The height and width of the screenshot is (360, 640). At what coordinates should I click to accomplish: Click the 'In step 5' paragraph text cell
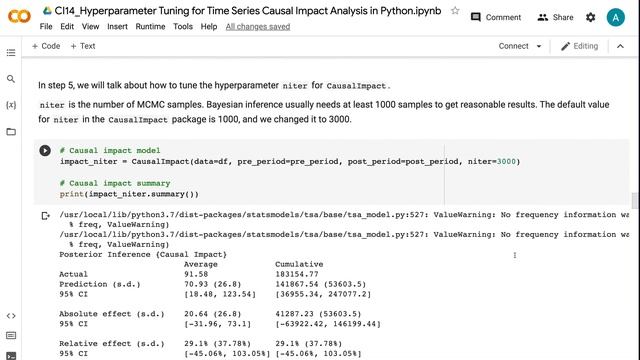tap(213, 86)
